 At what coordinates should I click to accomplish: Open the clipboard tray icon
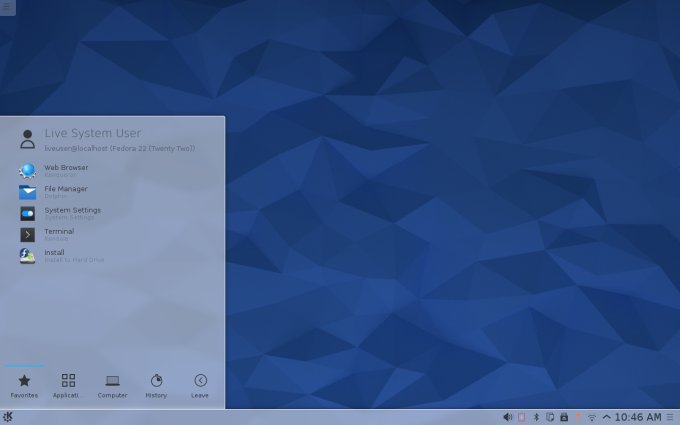pyautogui.click(x=550, y=417)
